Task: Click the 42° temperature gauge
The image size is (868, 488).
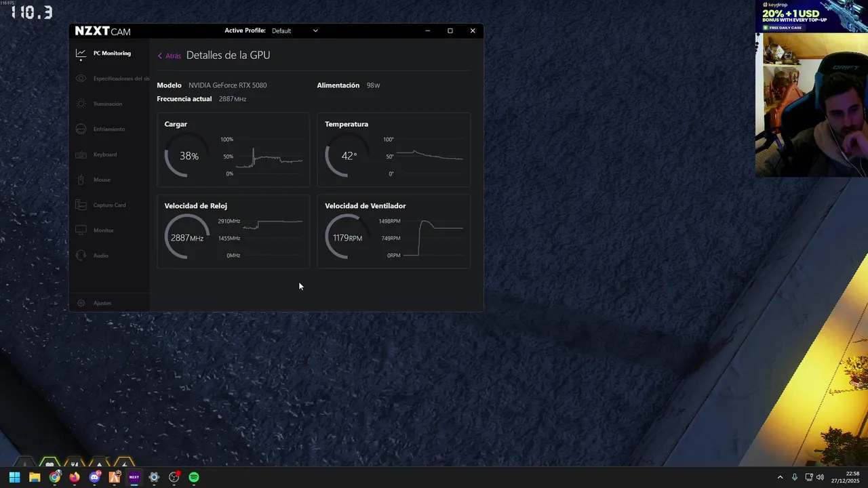Action: point(348,156)
